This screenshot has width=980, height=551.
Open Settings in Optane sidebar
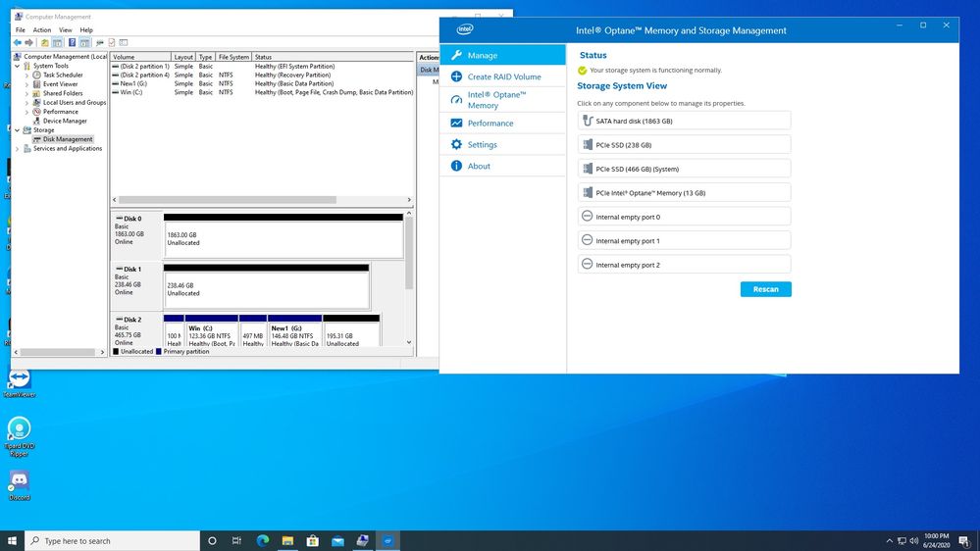click(503, 144)
